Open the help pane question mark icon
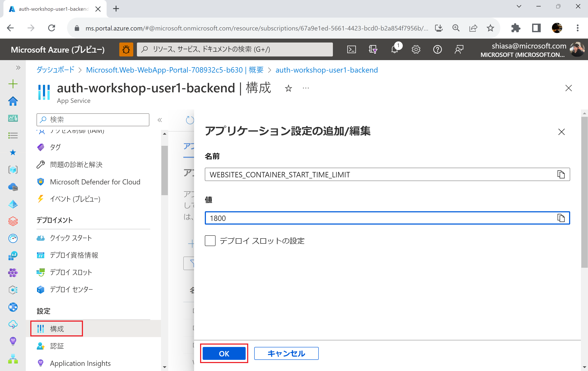588x371 pixels. (437, 49)
